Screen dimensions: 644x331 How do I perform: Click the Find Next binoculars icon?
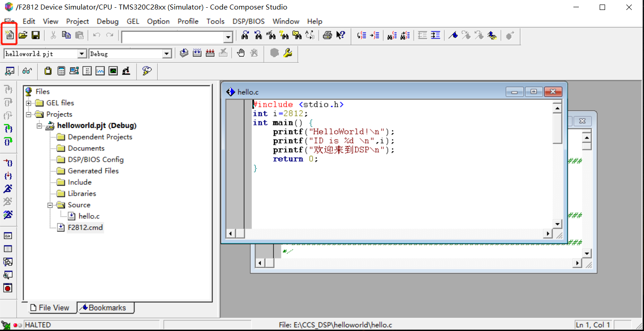tap(245, 35)
